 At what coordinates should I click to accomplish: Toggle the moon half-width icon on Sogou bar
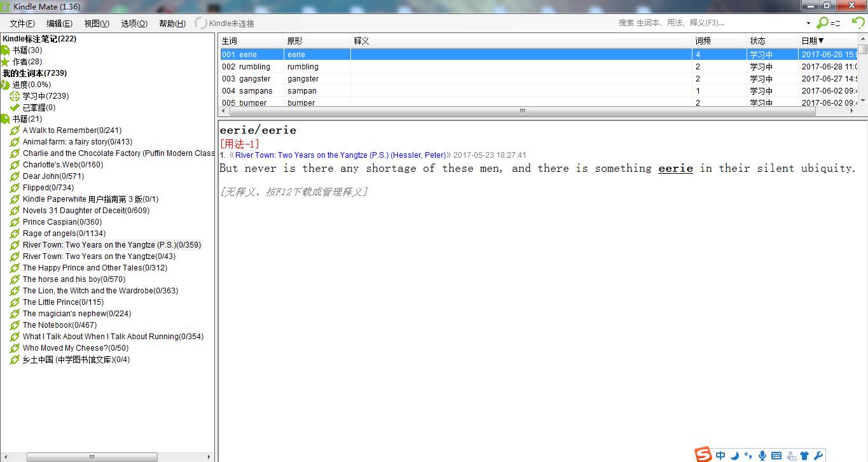tap(734, 456)
